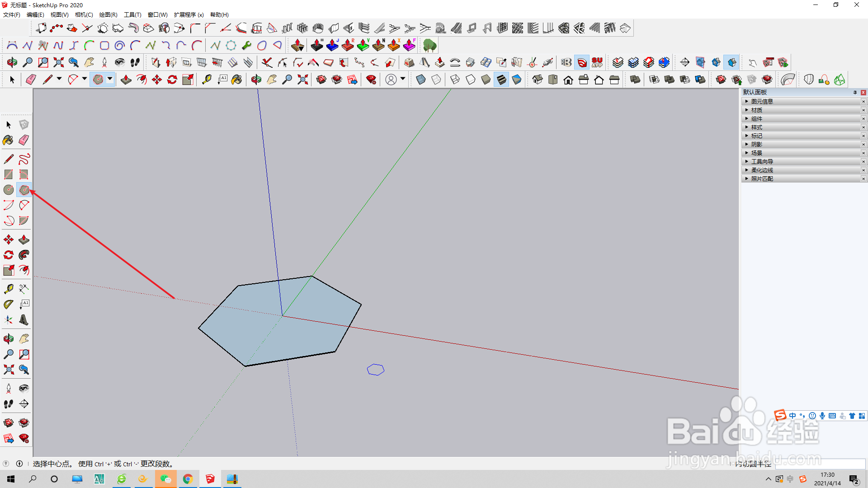Activate the Tape Measure tool
This screenshot has width=868, height=488.
pyautogui.click(x=9, y=289)
